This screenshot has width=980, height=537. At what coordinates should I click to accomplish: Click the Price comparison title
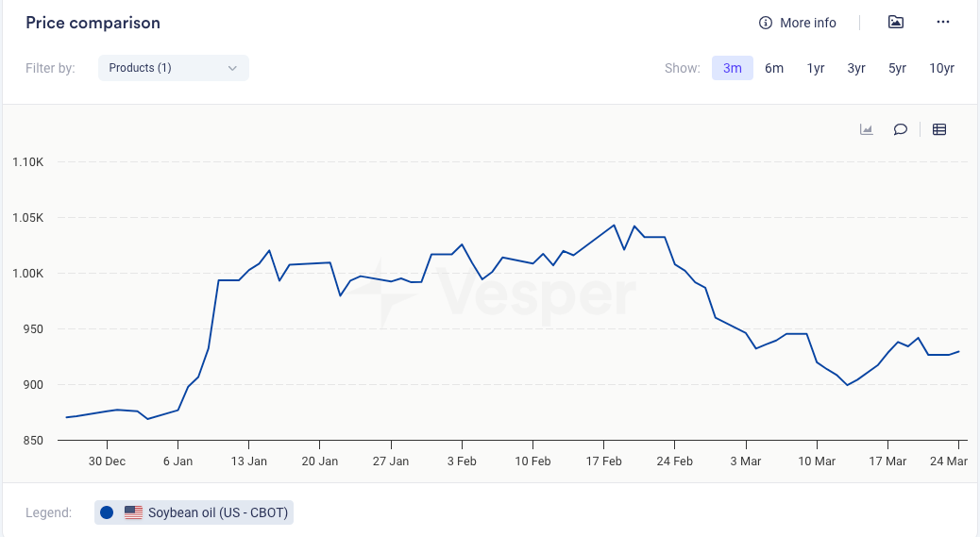tap(93, 23)
